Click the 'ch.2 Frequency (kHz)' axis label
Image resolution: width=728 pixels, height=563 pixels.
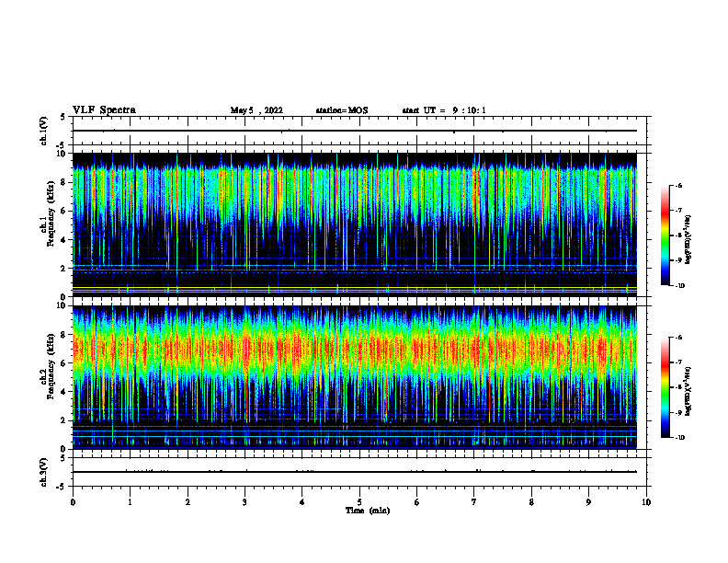point(48,366)
